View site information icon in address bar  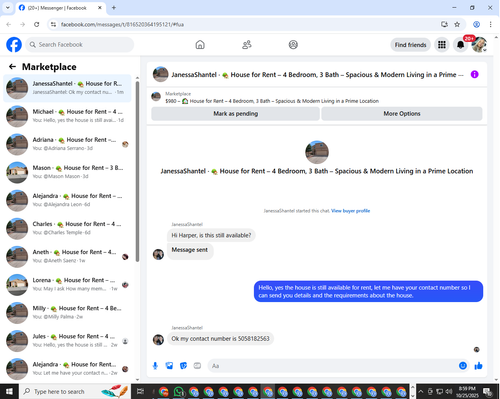53,24
